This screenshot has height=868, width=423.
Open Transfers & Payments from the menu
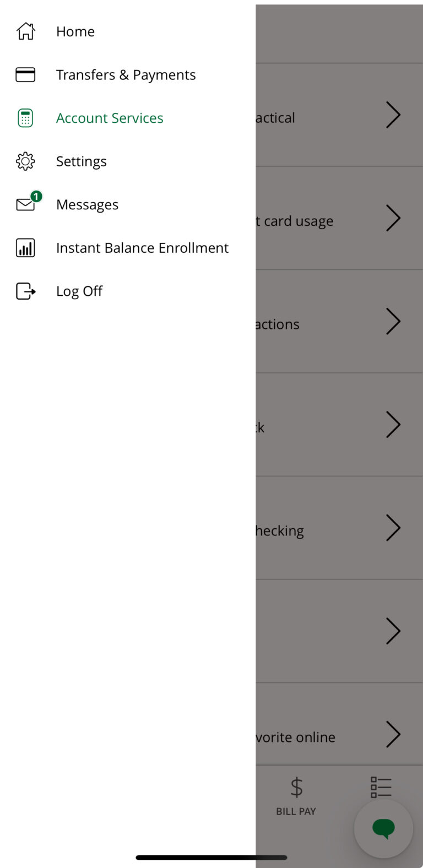pos(126,75)
